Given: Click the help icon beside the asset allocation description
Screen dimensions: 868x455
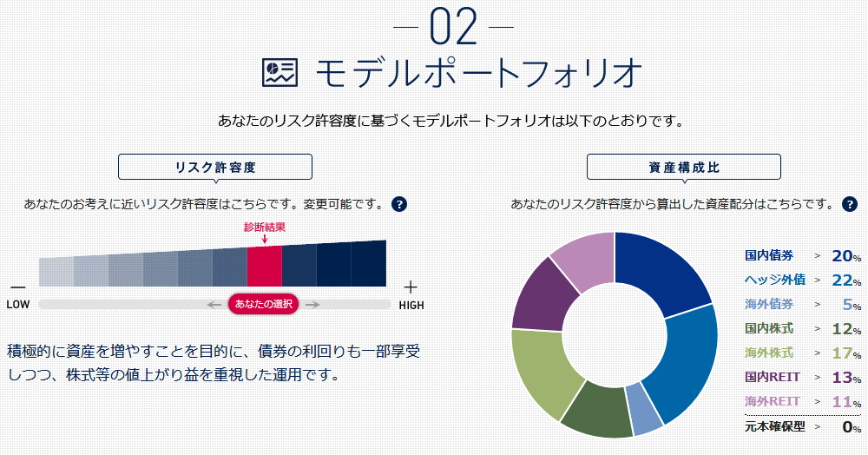Looking at the screenshot, I should click(x=850, y=204).
